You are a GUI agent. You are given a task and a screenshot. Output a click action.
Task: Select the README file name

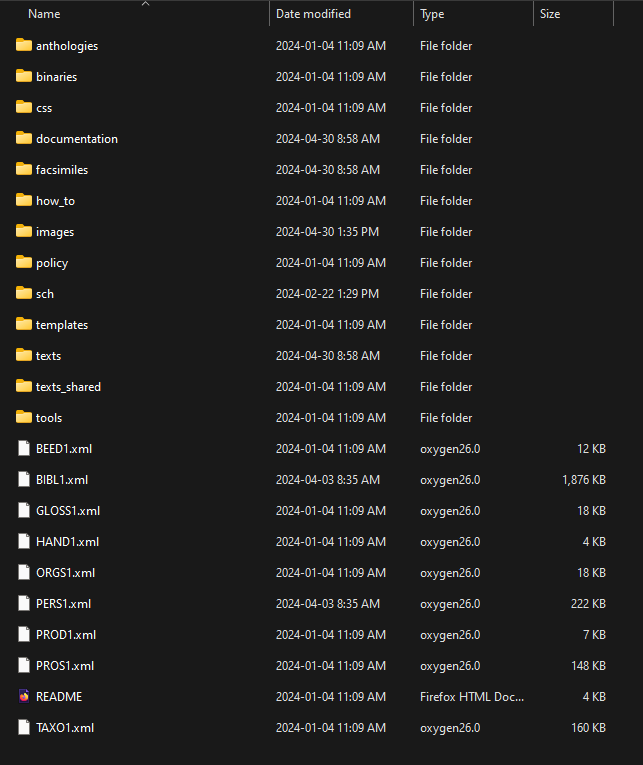pyautogui.click(x=59, y=696)
